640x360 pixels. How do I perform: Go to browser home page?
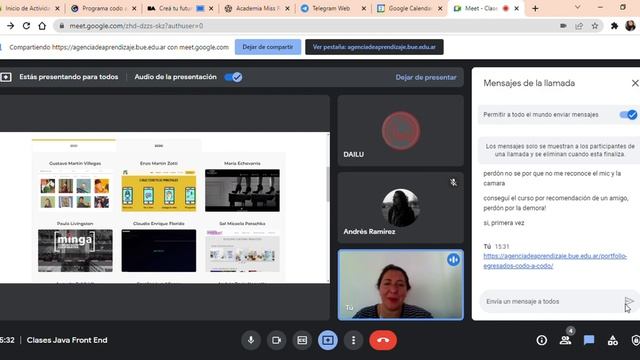click(42, 26)
